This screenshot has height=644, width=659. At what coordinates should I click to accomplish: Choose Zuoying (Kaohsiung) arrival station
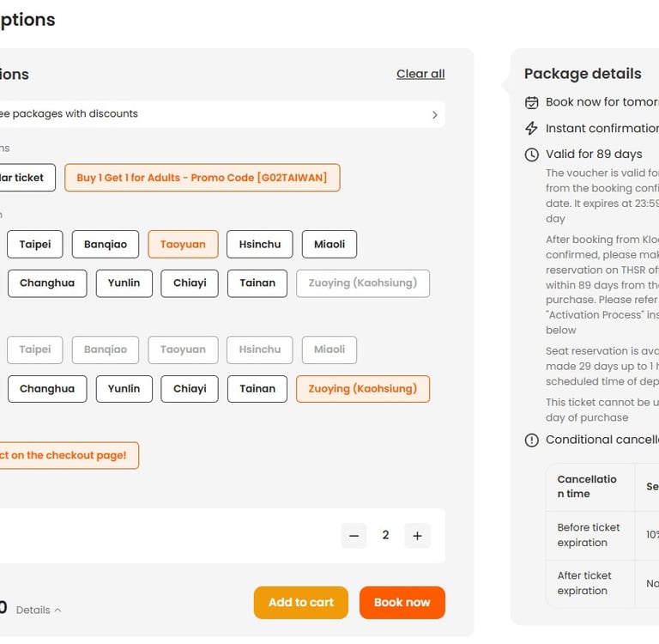tap(362, 389)
